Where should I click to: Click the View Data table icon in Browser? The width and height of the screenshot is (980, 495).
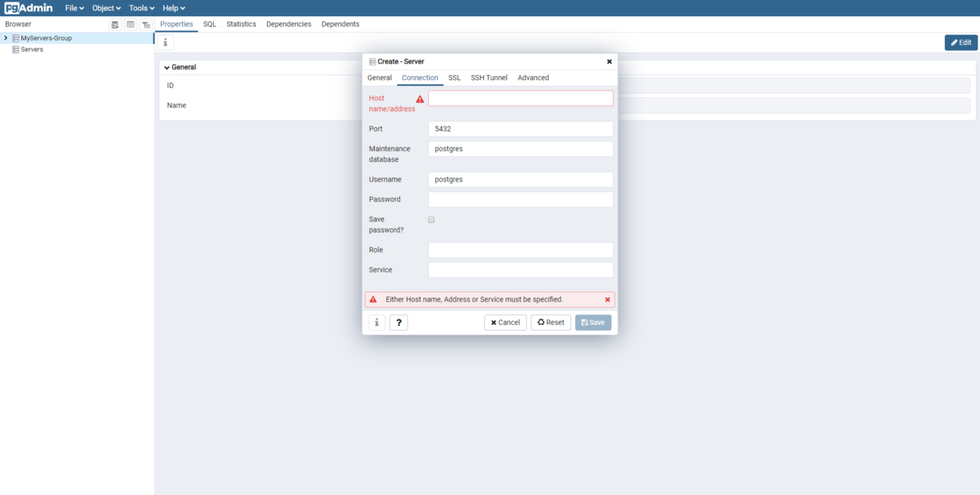(131, 25)
